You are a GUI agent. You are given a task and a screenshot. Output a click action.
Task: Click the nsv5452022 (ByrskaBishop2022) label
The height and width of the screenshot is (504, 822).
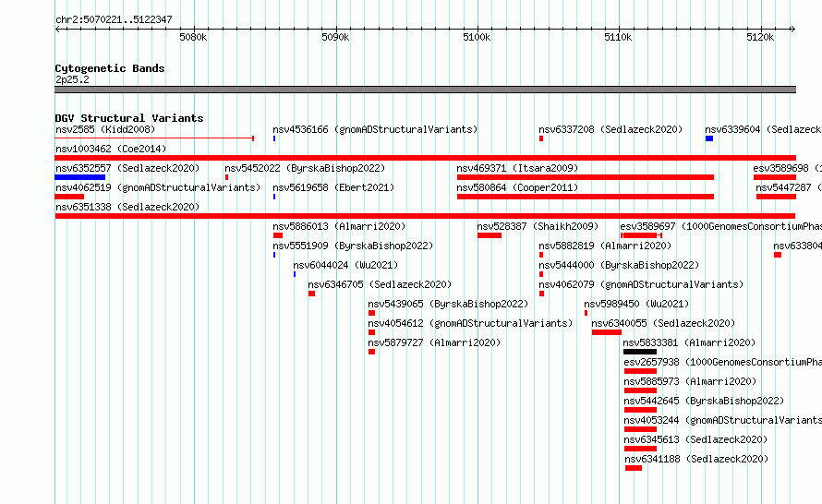305,168
